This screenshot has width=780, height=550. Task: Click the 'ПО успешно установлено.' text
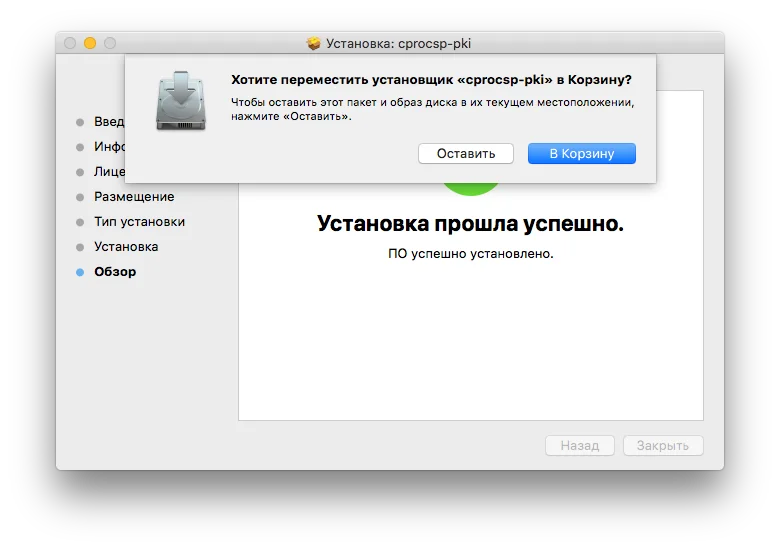click(x=471, y=254)
